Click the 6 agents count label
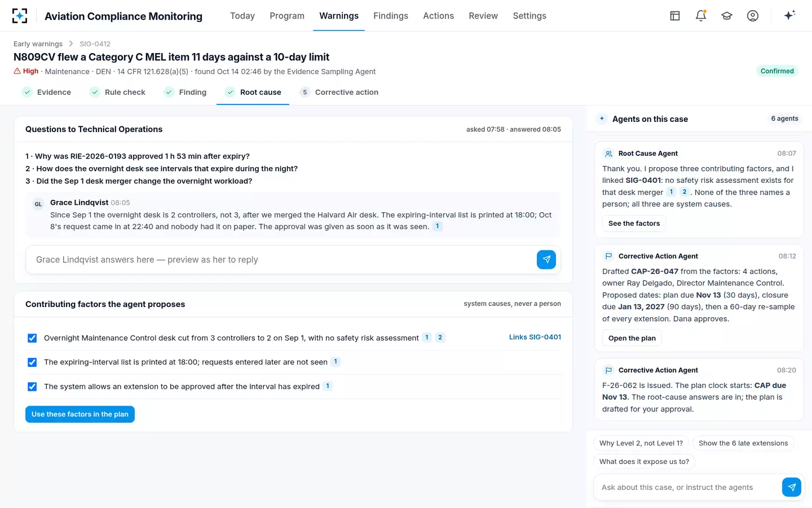Screen dimensions: 812x508 click(x=784, y=119)
